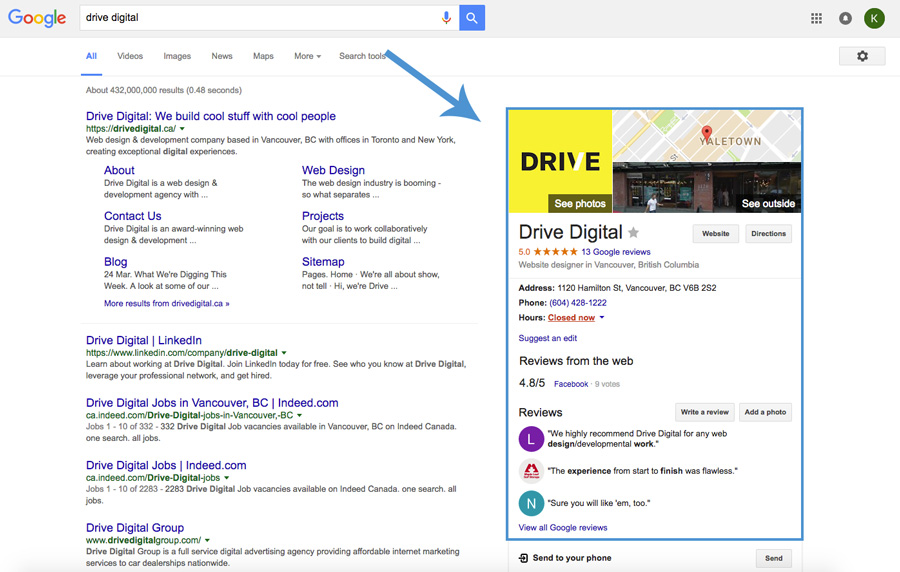900x572 pixels.
Task: Open the Google apps grid icon
Action: point(816,18)
